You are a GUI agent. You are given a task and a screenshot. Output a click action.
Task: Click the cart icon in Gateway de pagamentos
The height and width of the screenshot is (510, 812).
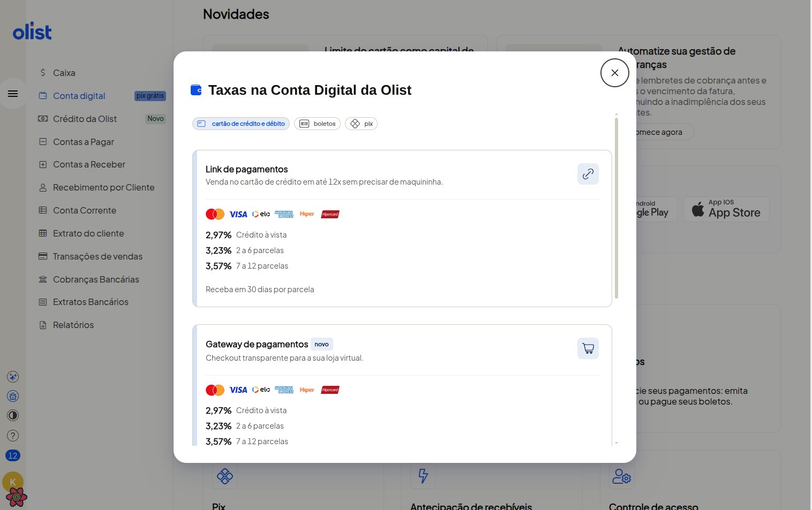pos(588,348)
